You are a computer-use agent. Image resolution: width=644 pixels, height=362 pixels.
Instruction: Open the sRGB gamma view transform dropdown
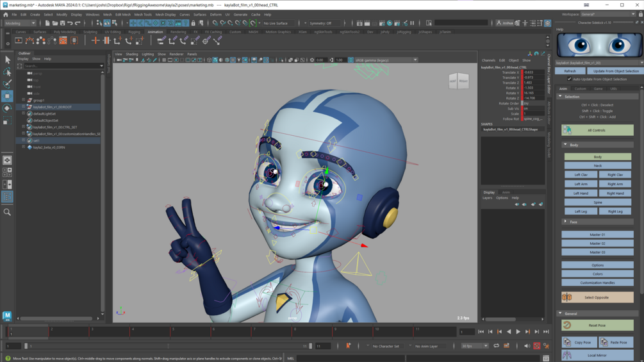pos(386,60)
